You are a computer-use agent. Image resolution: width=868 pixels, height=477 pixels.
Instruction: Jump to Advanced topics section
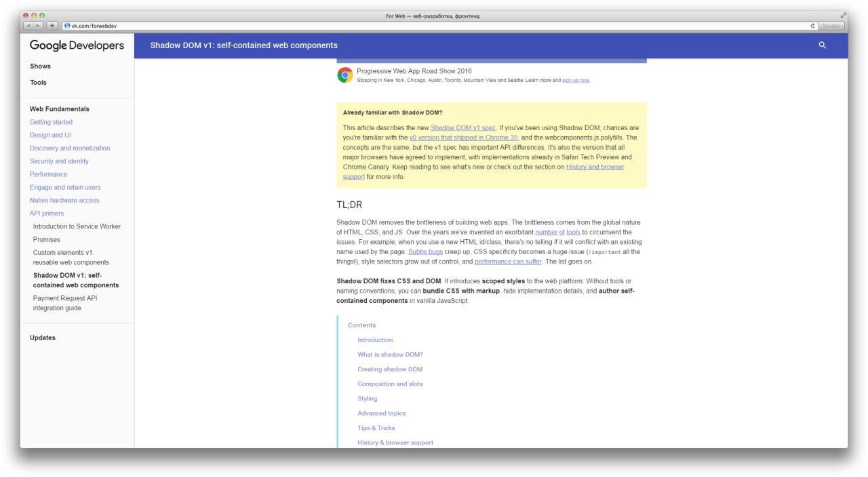(382, 413)
